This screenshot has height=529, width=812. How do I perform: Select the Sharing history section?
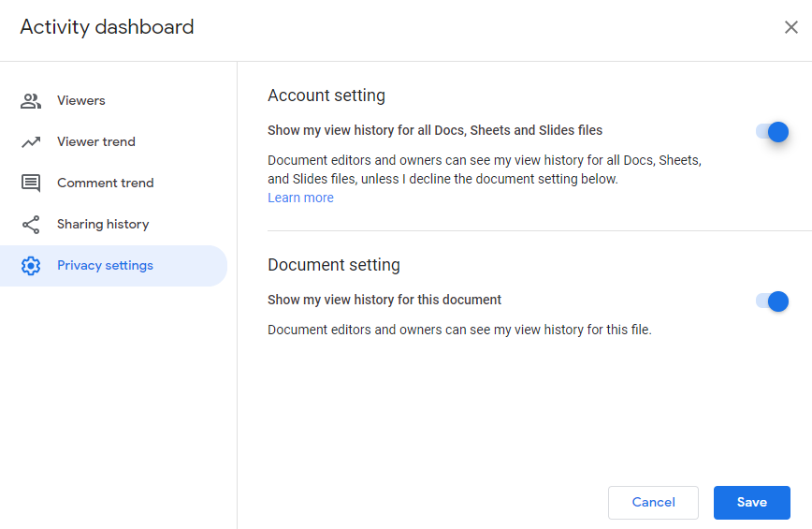tap(103, 225)
